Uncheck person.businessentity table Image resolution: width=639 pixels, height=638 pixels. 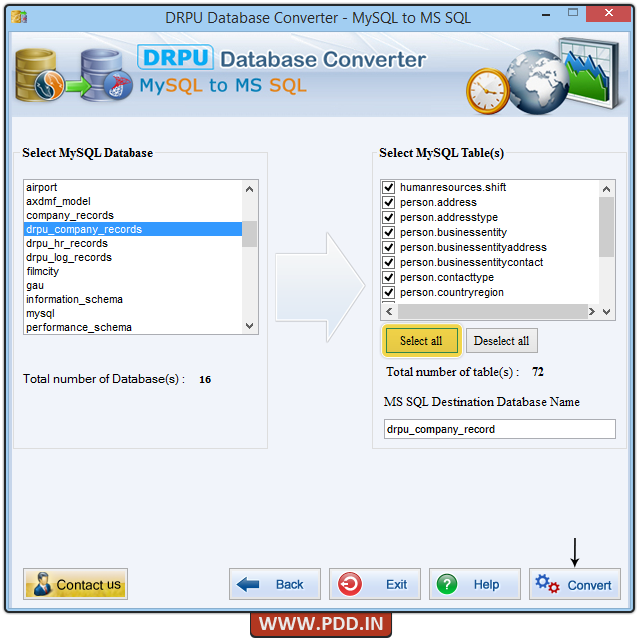click(389, 232)
